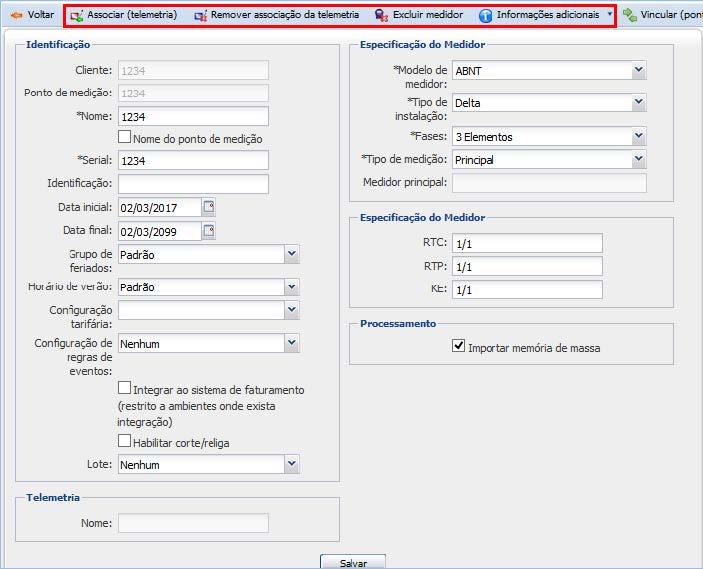Viewport: 703px width, 569px height.
Task: Open the Data final calendar picker
Action: (209, 231)
